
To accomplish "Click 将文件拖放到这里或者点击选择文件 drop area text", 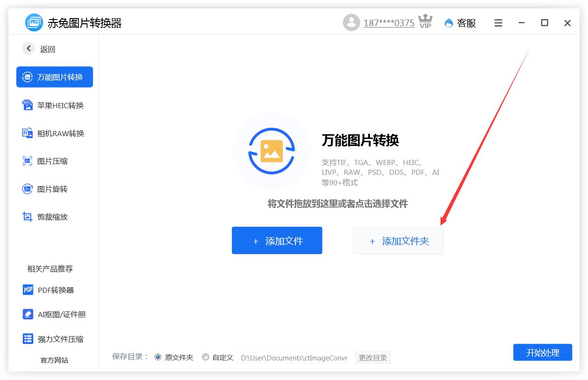I will tap(337, 203).
